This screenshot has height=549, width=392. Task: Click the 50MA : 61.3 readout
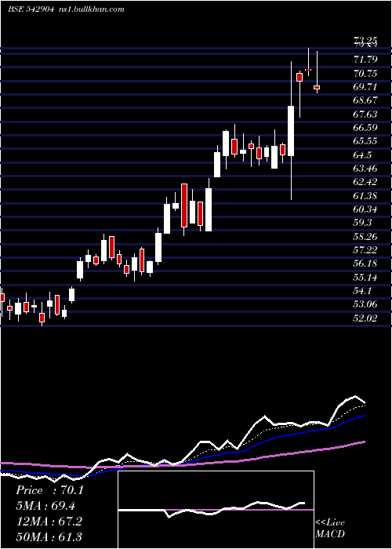tap(49, 536)
